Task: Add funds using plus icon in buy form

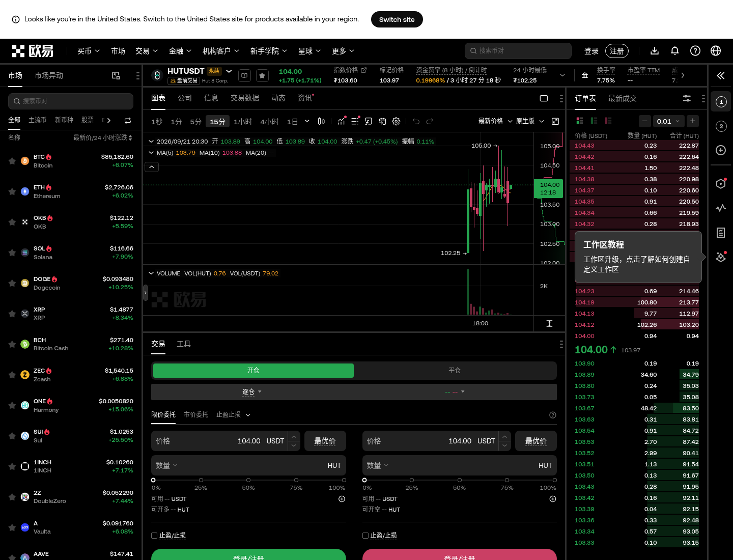Action: click(342, 499)
